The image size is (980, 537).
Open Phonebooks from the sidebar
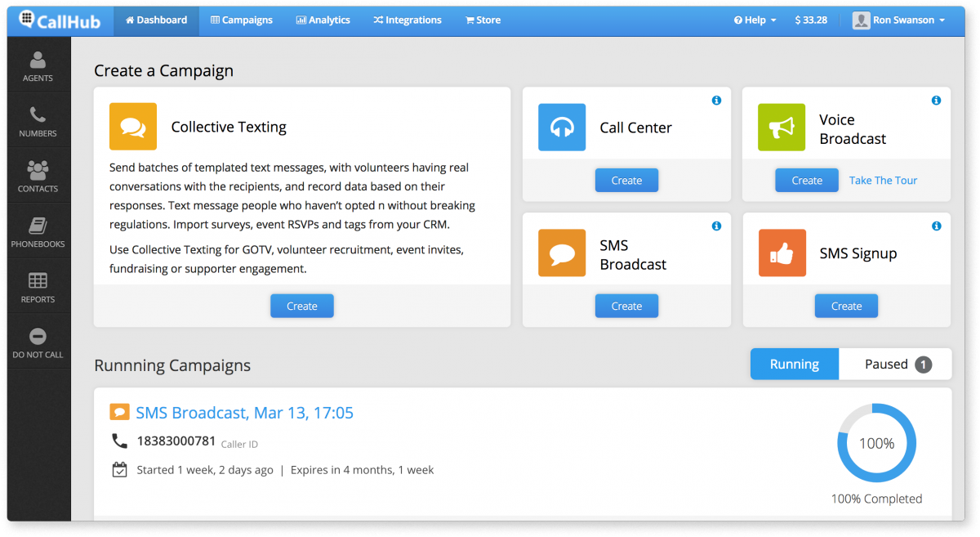tap(38, 233)
